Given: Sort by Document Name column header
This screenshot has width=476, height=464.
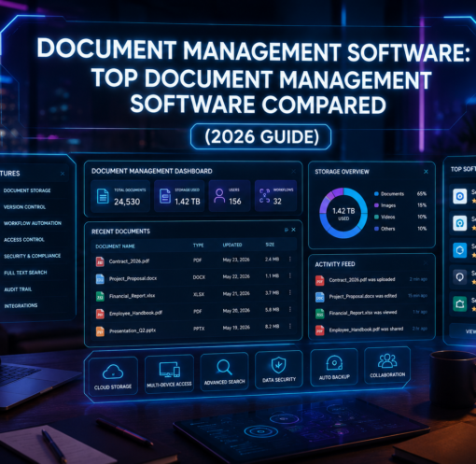Looking at the screenshot, I should coord(115,246).
